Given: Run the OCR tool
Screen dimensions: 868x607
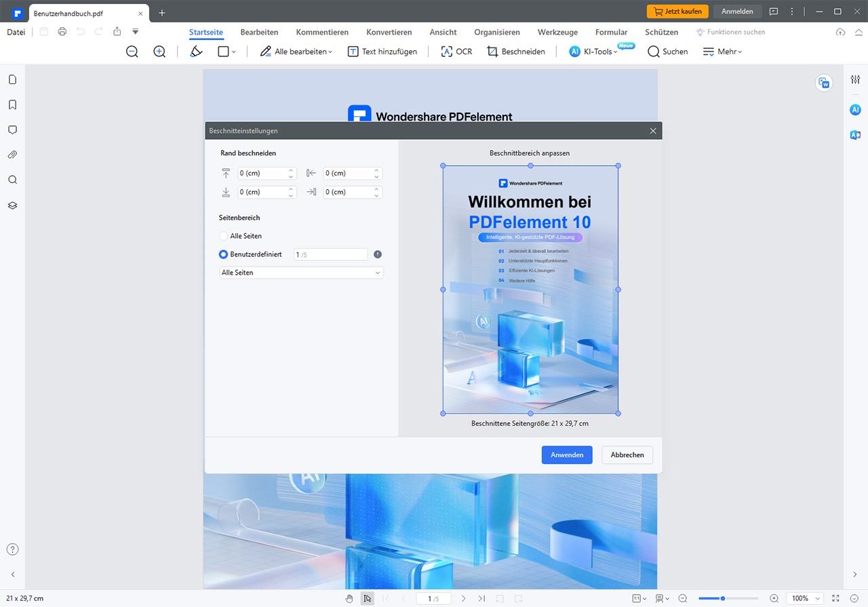Looking at the screenshot, I should tap(456, 52).
